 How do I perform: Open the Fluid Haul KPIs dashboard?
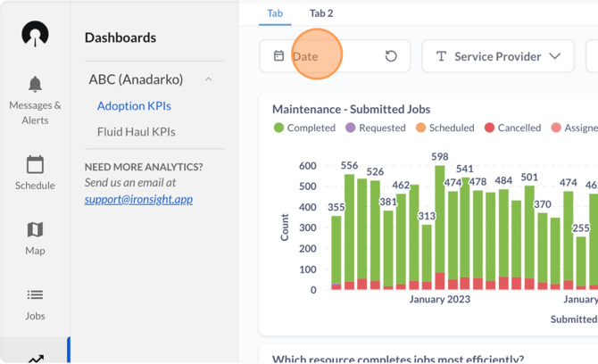137,132
